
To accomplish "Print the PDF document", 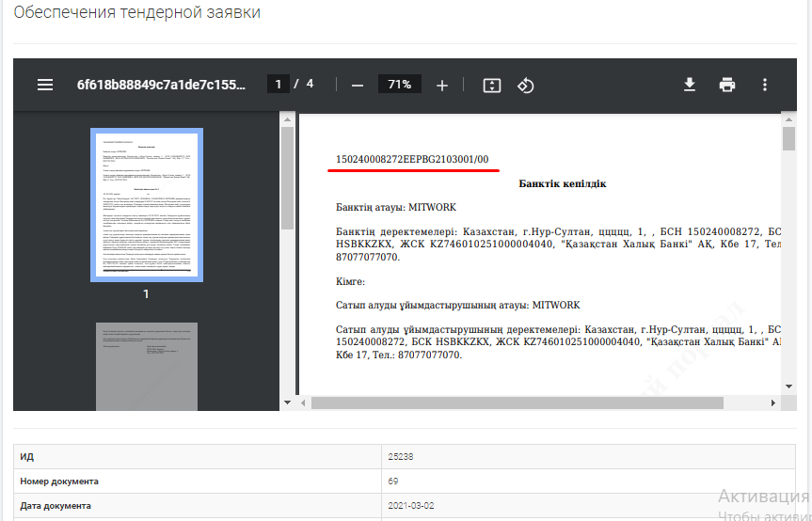I will pyautogui.click(x=727, y=85).
